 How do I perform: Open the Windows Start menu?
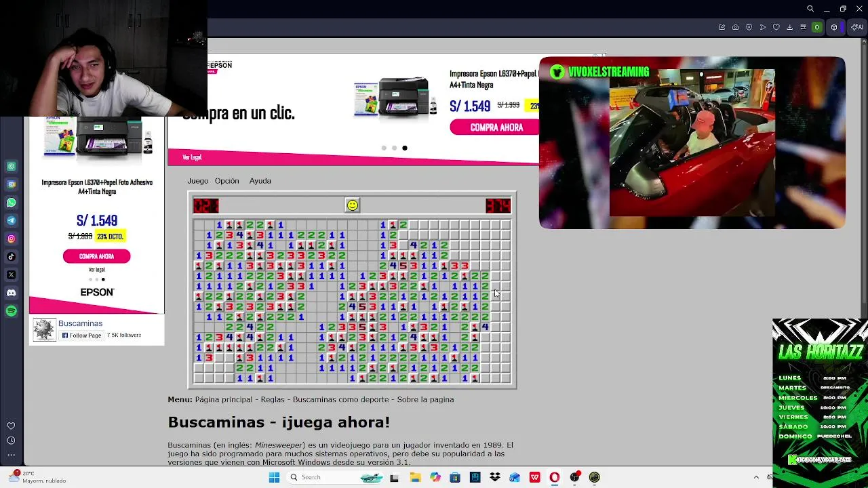pos(274,477)
